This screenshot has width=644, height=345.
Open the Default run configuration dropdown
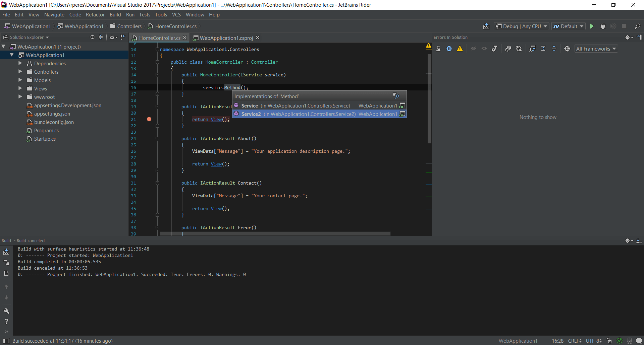pos(569,26)
